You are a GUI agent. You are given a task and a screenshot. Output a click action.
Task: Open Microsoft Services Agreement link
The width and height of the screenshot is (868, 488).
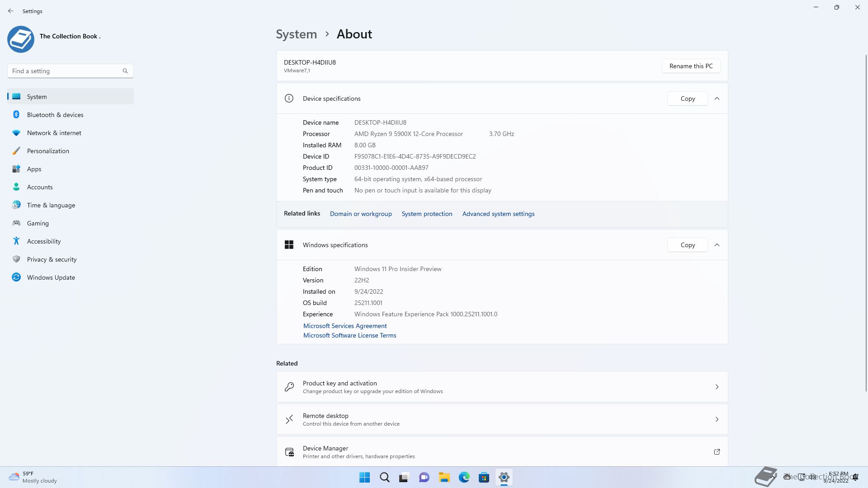click(345, 326)
